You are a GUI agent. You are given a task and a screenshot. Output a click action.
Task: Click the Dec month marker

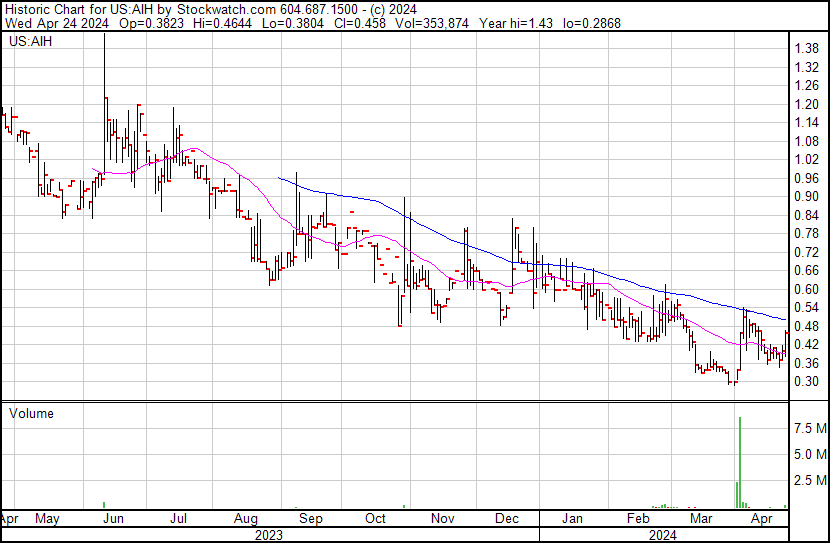click(507, 520)
